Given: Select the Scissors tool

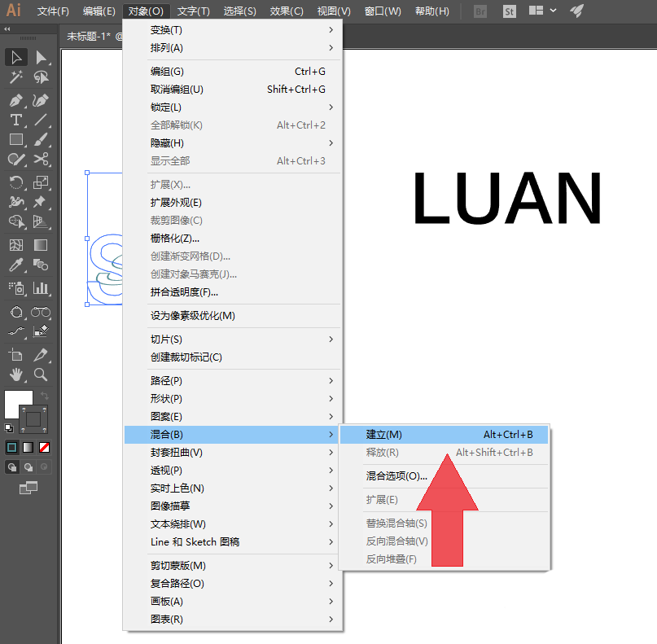Looking at the screenshot, I should pos(41,160).
